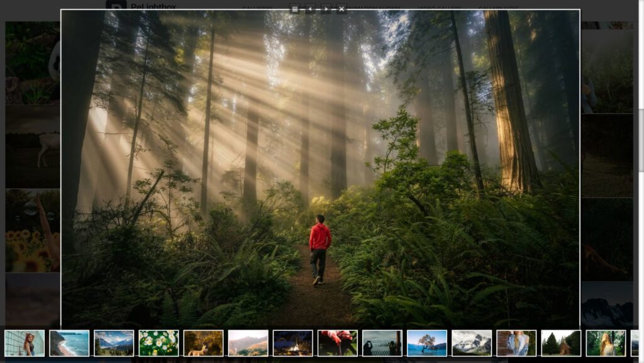Select the blonde woman in forest thumbnail
Image resolution: width=644 pixels, height=363 pixels.
[605, 343]
